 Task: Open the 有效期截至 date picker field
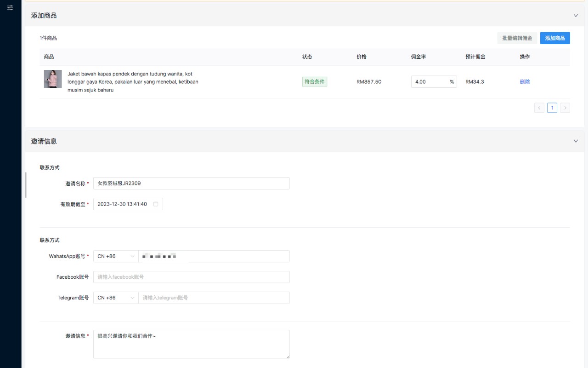point(128,204)
